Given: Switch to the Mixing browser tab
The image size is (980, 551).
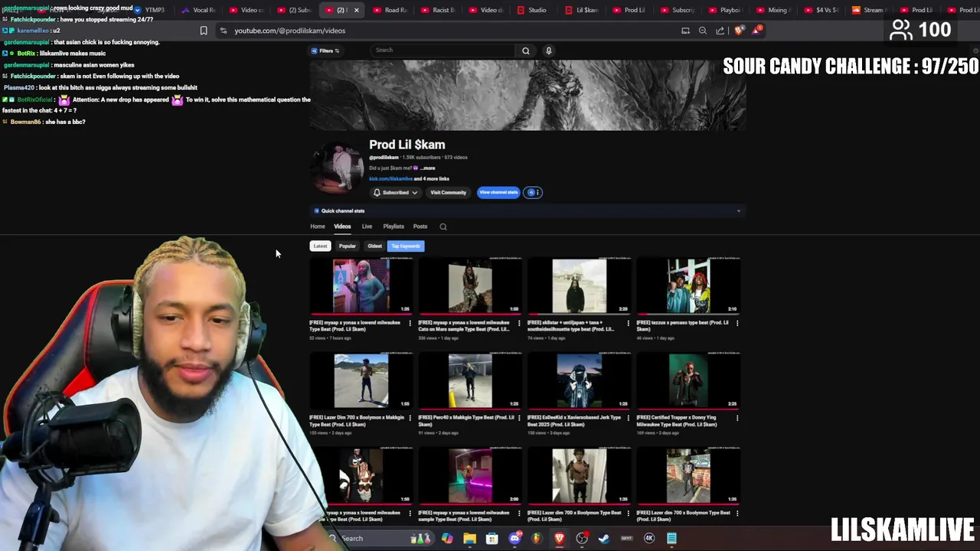Looking at the screenshot, I should point(773,10).
